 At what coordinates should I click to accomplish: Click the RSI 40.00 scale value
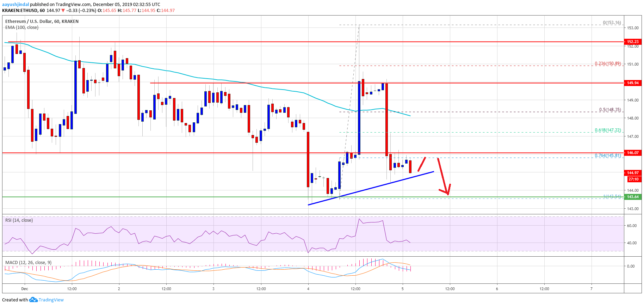click(632, 243)
